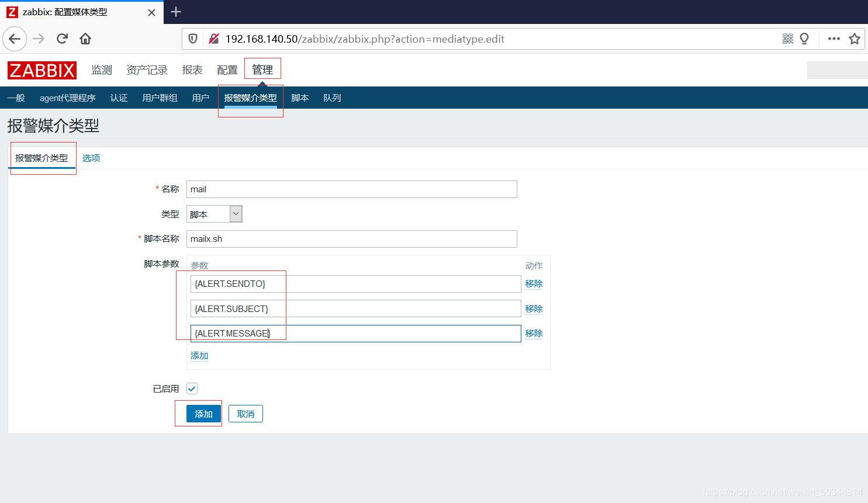Open the 类型 dropdown showing 脚本

[215, 214]
